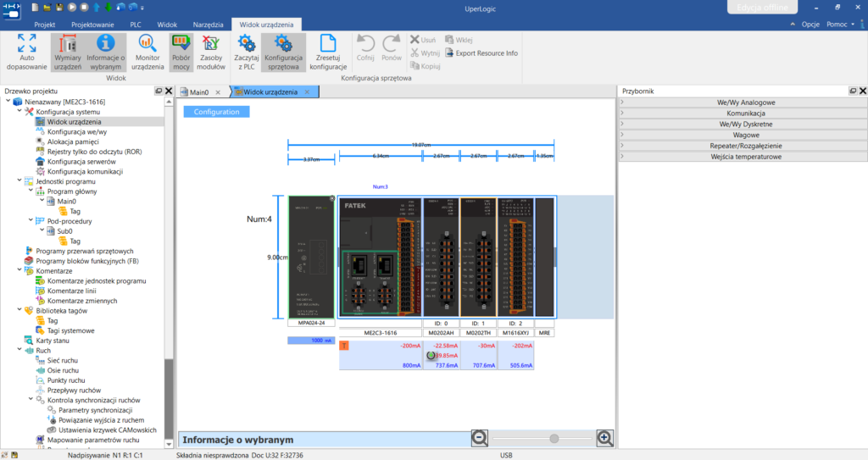Open the Projektowanie ribbon tab
This screenshot has height=460, width=868.
click(x=92, y=25)
